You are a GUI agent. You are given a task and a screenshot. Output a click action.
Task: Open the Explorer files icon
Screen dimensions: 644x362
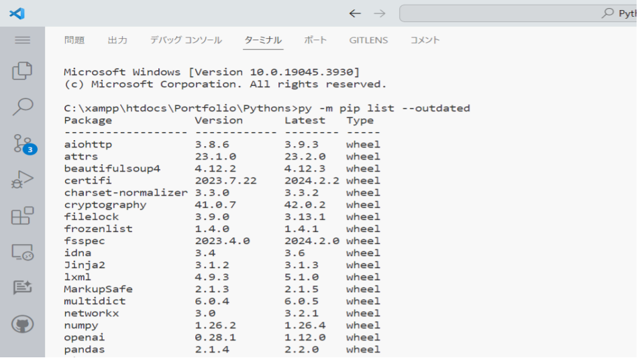pyautogui.click(x=22, y=71)
